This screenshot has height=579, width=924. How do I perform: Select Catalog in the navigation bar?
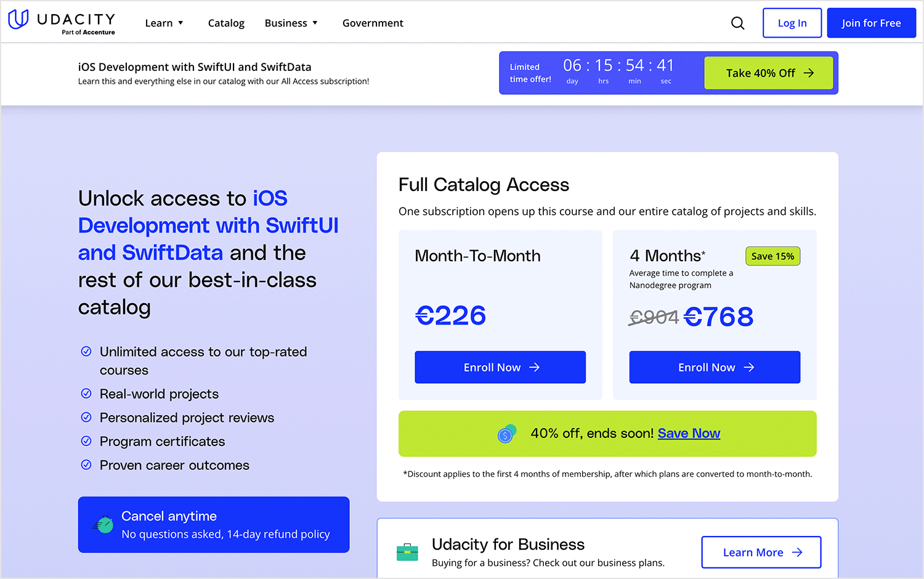pos(226,23)
